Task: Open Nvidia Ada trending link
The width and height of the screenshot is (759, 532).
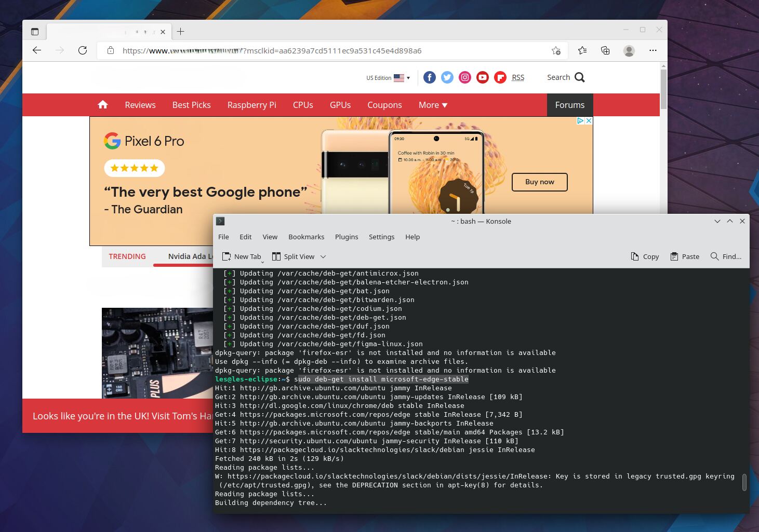Action: pos(190,256)
